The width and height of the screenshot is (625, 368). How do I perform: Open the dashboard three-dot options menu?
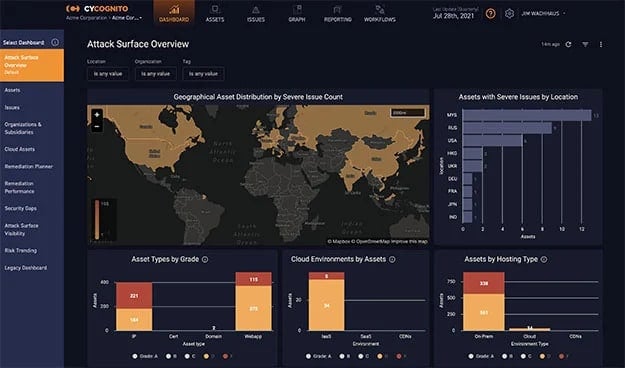click(x=601, y=44)
